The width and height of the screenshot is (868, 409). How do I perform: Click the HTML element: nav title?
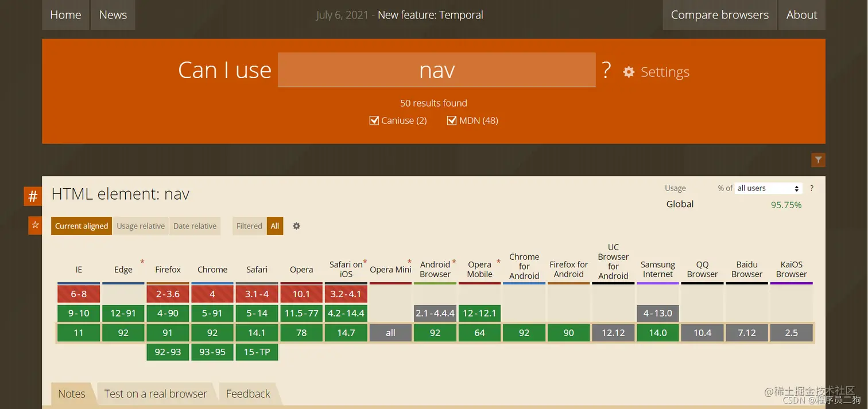pos(121,194)
